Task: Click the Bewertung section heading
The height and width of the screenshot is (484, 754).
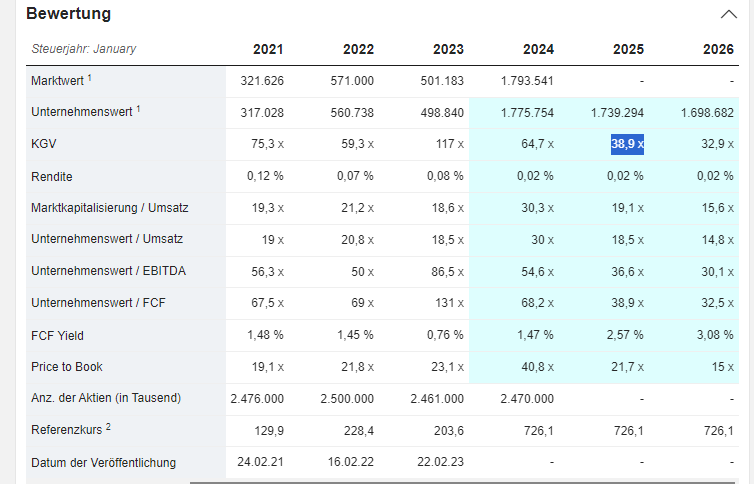Action: point(68,14)
